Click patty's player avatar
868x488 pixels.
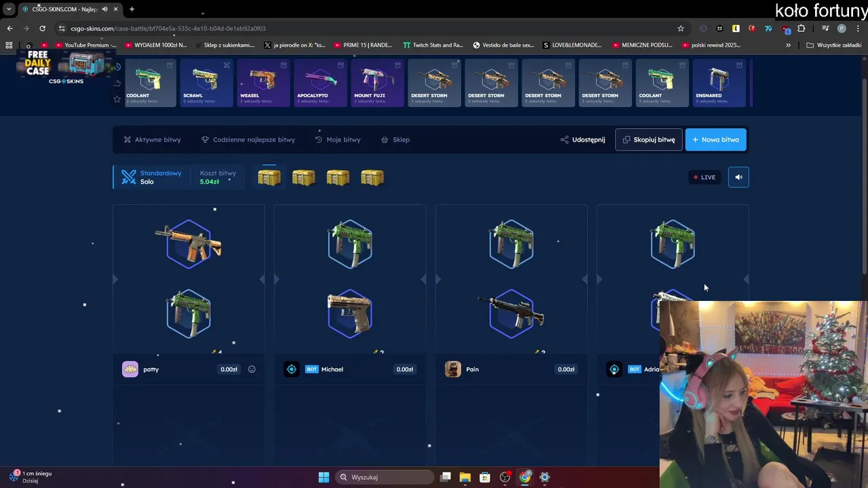point(130,369)
